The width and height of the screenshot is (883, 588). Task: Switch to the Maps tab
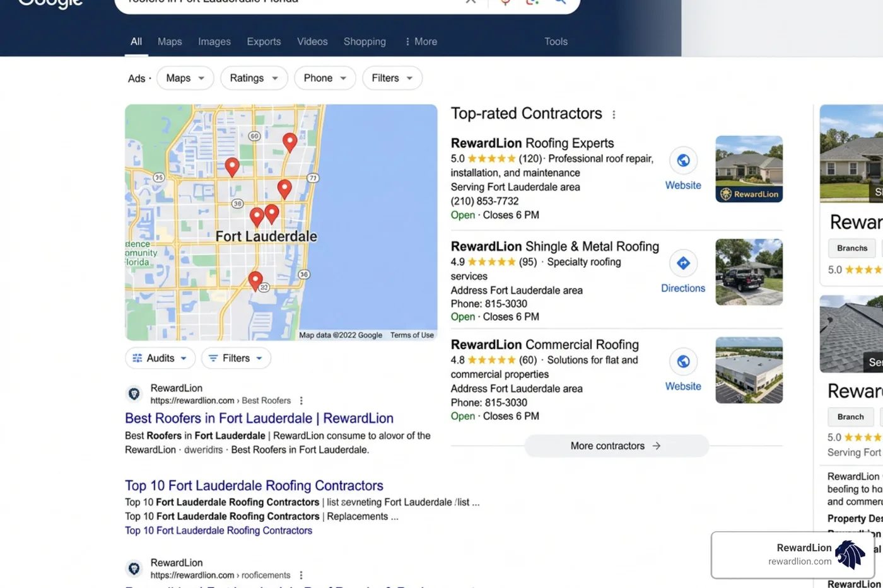(170, 42)
